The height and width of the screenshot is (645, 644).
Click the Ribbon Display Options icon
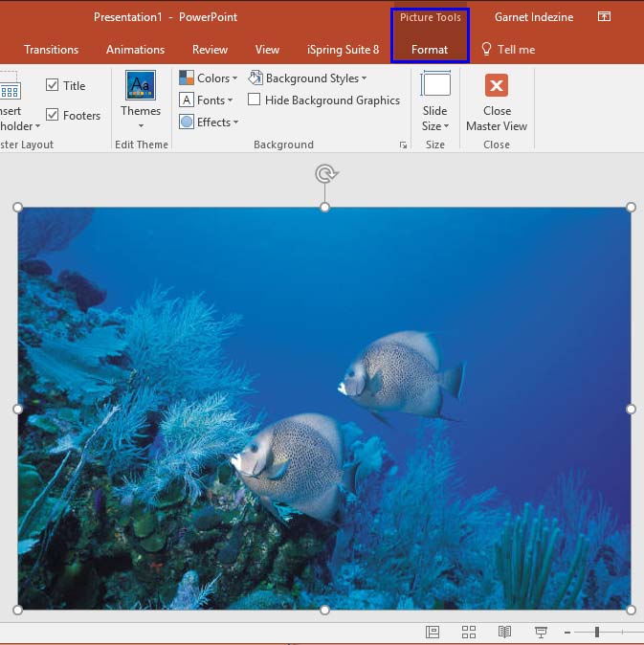click(604, 16)
